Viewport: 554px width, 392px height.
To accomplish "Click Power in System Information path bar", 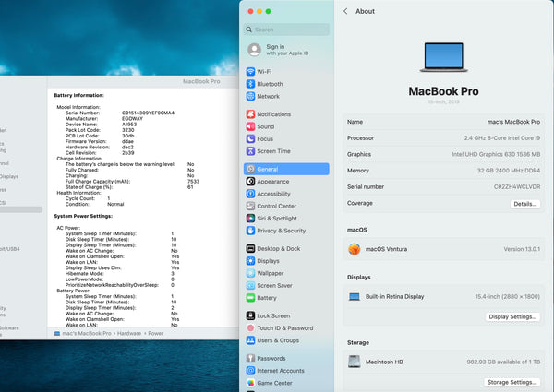I will [156, 333].
